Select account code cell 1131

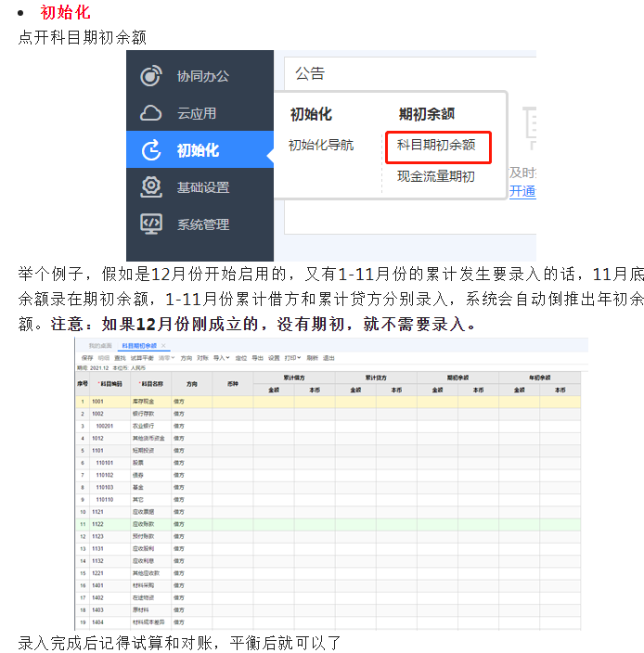[110, 549]
